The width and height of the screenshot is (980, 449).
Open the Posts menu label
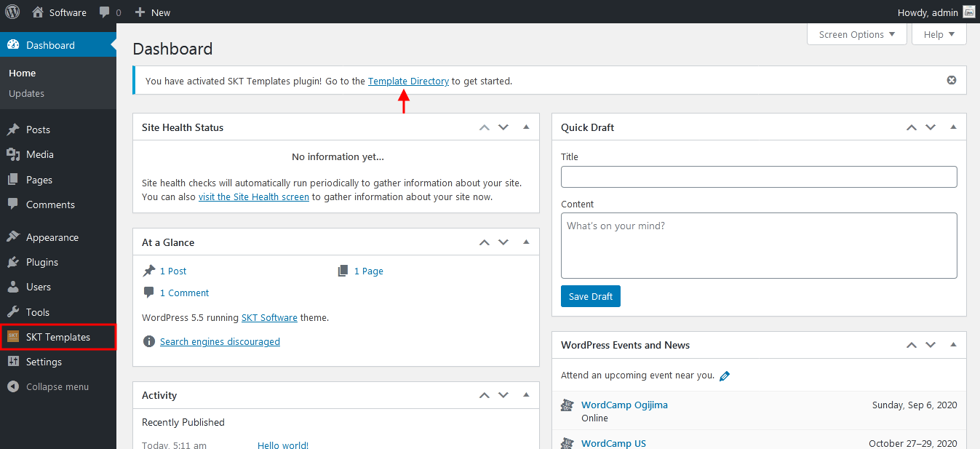[x=38, y=130]
